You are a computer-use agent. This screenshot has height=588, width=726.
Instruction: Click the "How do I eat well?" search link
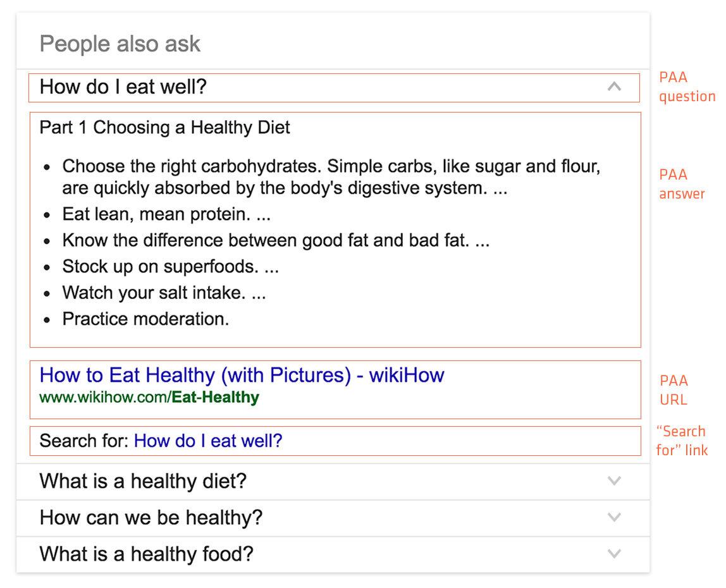pyautogui.click(x=209, y=441)
